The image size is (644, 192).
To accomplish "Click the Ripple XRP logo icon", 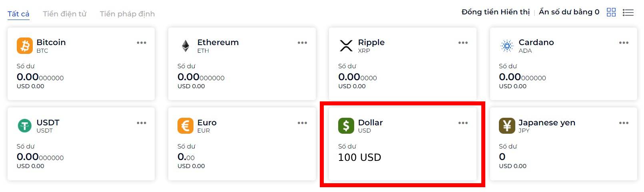I will coord(346,46).
